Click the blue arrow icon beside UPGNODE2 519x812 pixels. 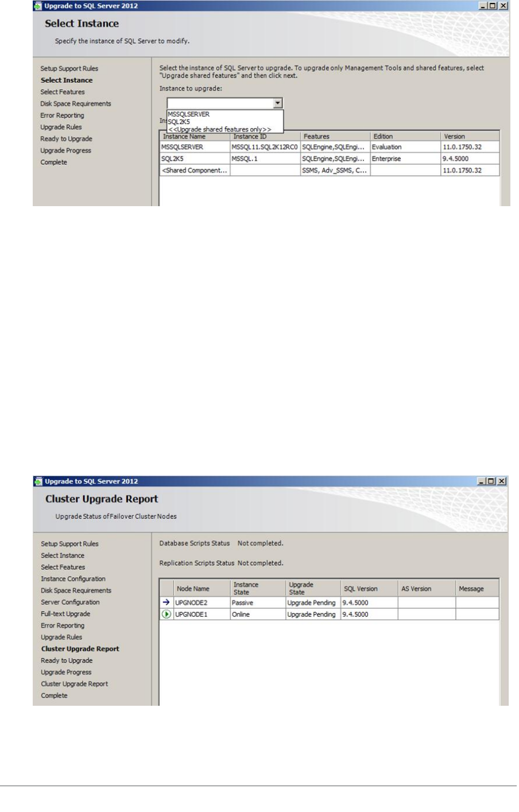tap(166, 602)
